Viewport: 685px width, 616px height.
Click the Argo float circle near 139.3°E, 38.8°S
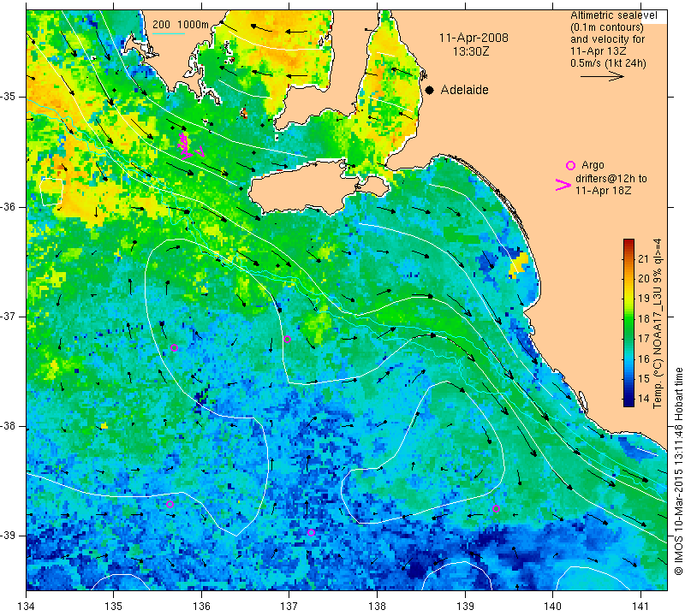[x=496, y=508]
